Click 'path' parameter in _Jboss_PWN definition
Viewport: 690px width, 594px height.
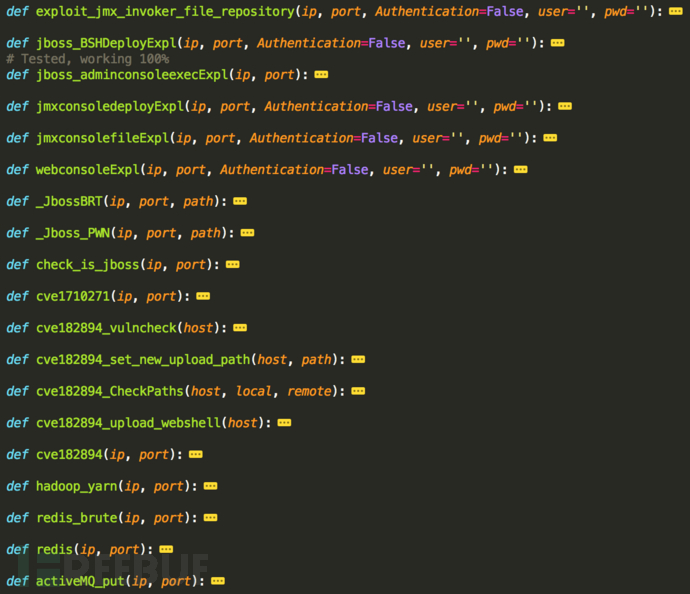(206, 233)
